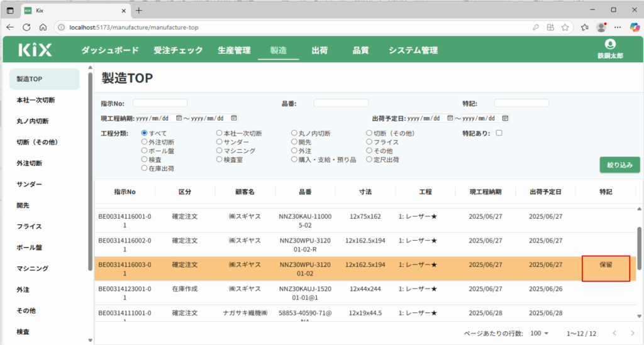Select the 切断（その他） radio option
The width and height of the screenshot is (644, 345).
369,133
